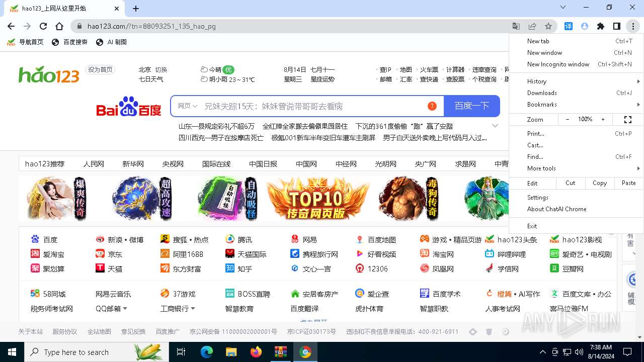Viewport: 644px width, 362px height.
Task: Open the 人民网 news tab link
Action: tap(94, 163)
